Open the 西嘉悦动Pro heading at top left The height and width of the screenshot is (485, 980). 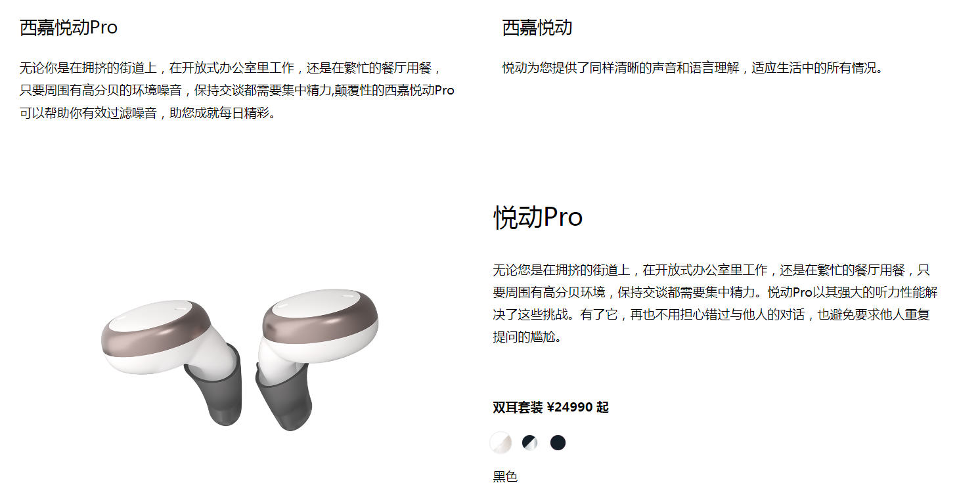click(x=68, y=28)
